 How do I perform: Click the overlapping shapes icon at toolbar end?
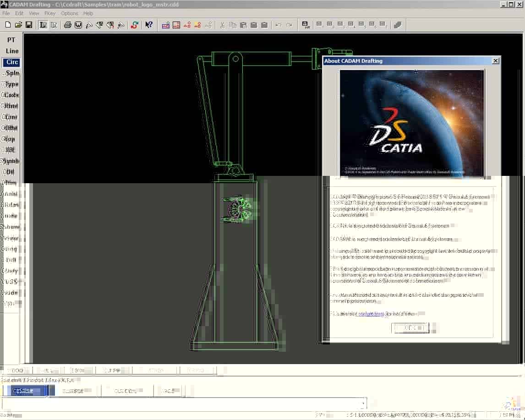pos(398,25)
